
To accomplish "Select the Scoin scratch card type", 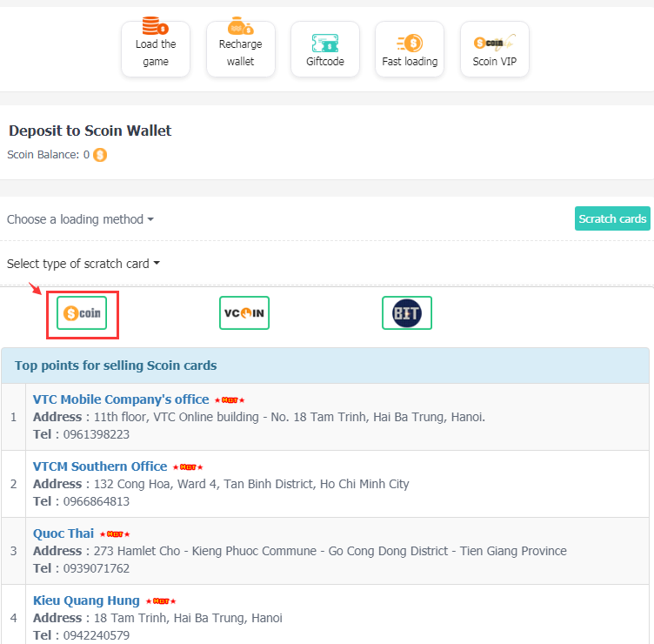I will (82, 313).
